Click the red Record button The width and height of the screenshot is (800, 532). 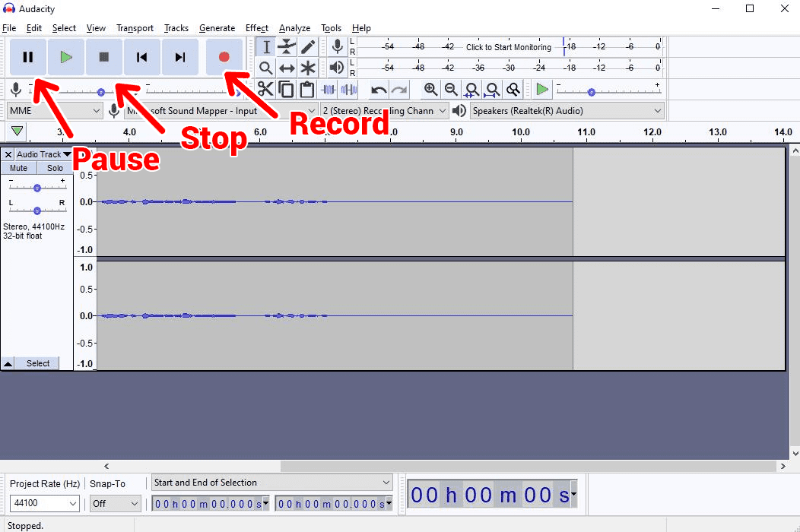pyautogui.click(x=224, y=57)
